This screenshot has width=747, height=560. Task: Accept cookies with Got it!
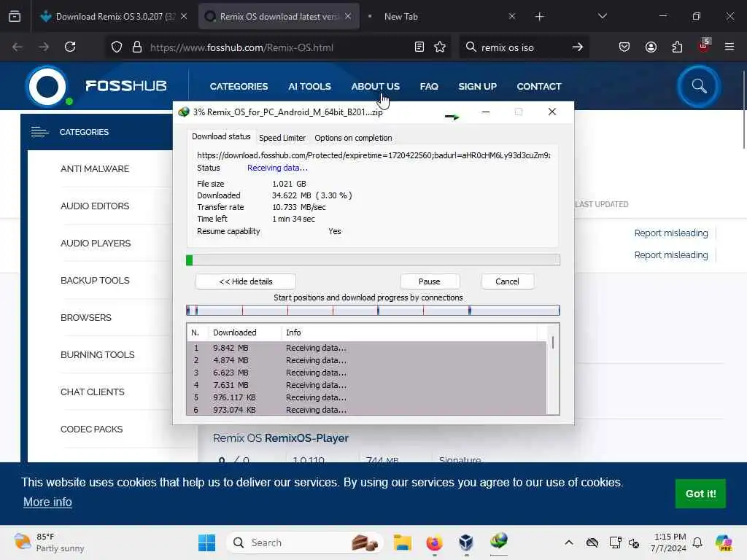700,494
